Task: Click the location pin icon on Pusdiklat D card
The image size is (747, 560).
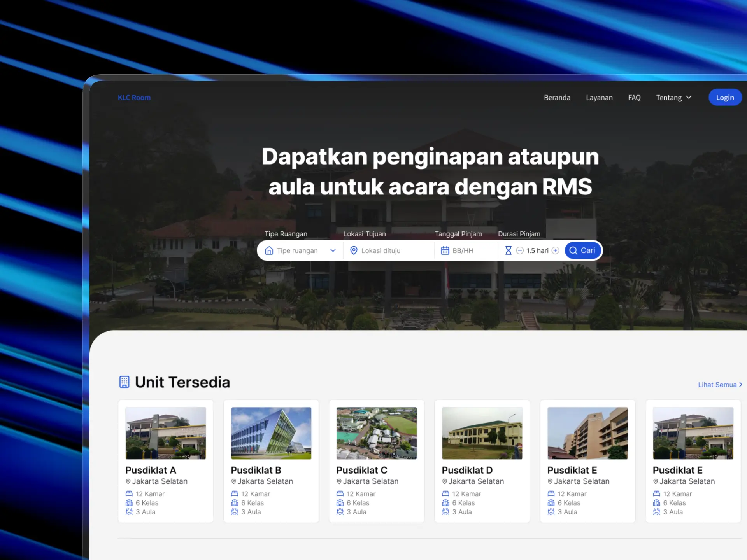Action: 444,481
